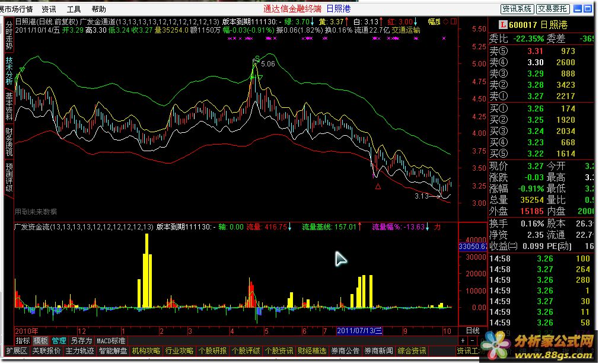The image size is (599, 364).
Task: Click the 另存为 button
Action: point(81,341)
